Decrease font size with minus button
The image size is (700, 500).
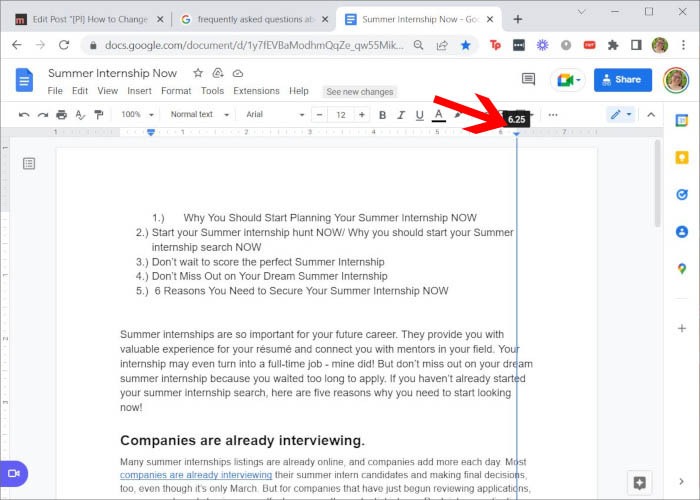[319, 115]
